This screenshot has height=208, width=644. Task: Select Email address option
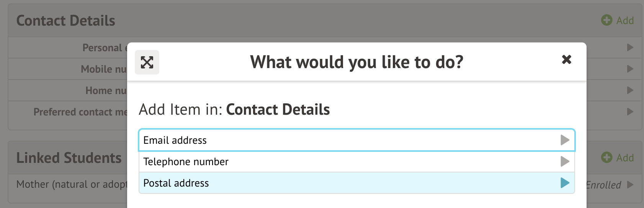coord(175,140)
